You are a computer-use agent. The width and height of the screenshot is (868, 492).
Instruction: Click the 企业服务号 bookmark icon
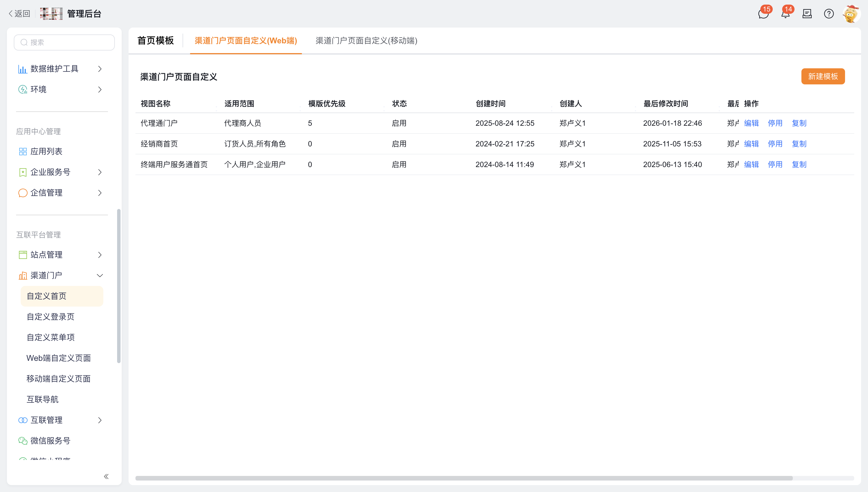tap(23, 172)
